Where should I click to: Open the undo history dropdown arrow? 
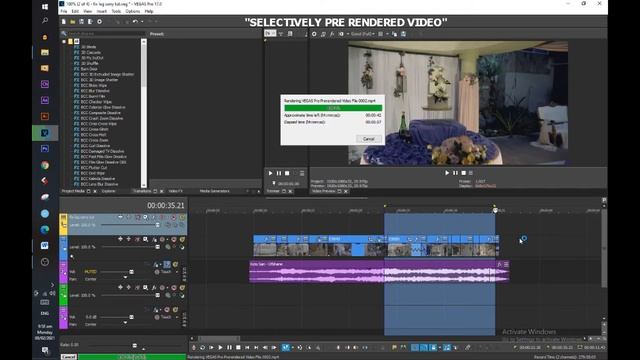tap(141, 22)
